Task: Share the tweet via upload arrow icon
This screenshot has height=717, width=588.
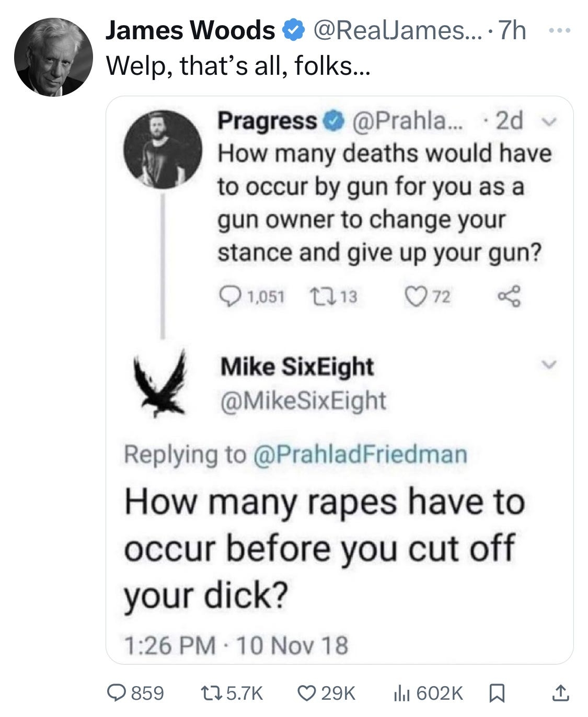Action: coord(560,693)
